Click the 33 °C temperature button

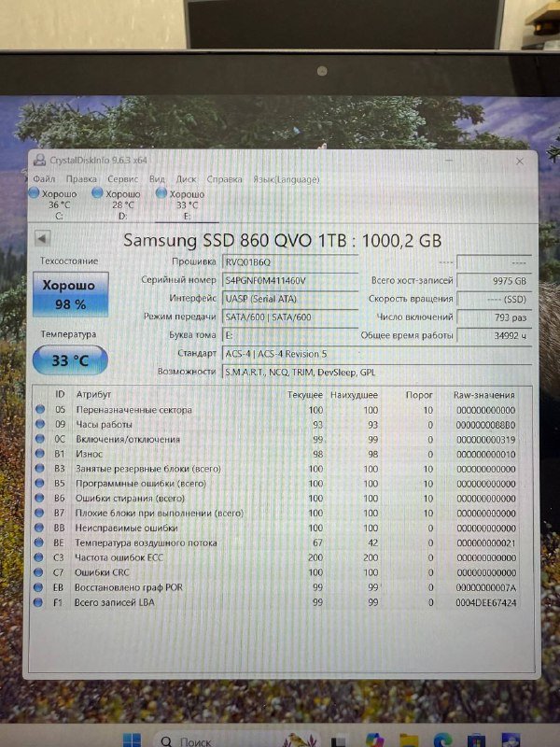pos(70,359)
